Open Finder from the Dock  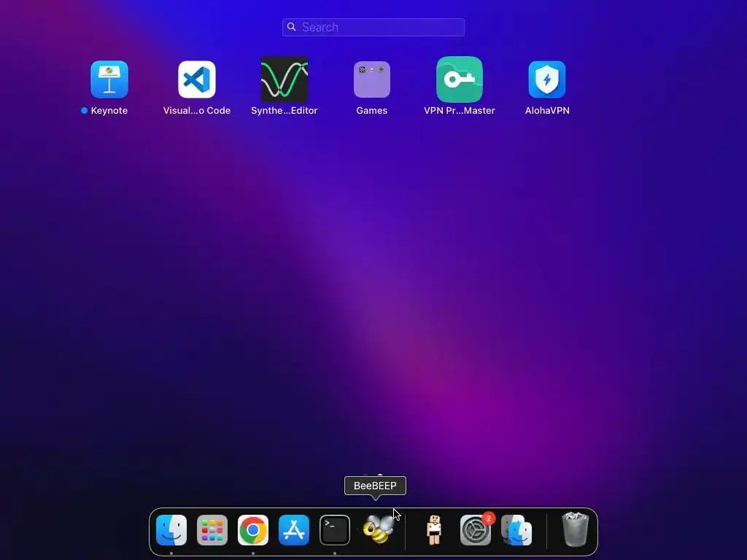pos(171,530)
